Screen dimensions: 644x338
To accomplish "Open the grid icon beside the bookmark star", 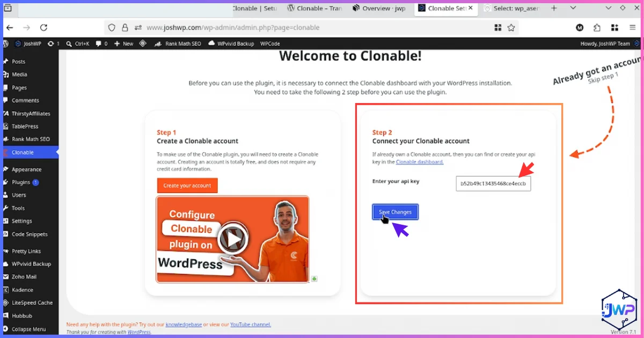I will 498,27.
